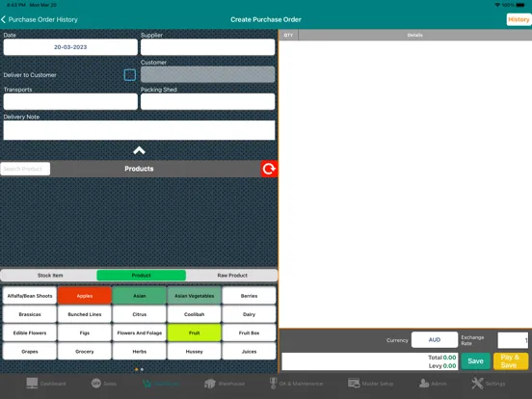This screenshot has width=532, height=399.
Task: Focus the Delivery Note text box
Action: 139,130
